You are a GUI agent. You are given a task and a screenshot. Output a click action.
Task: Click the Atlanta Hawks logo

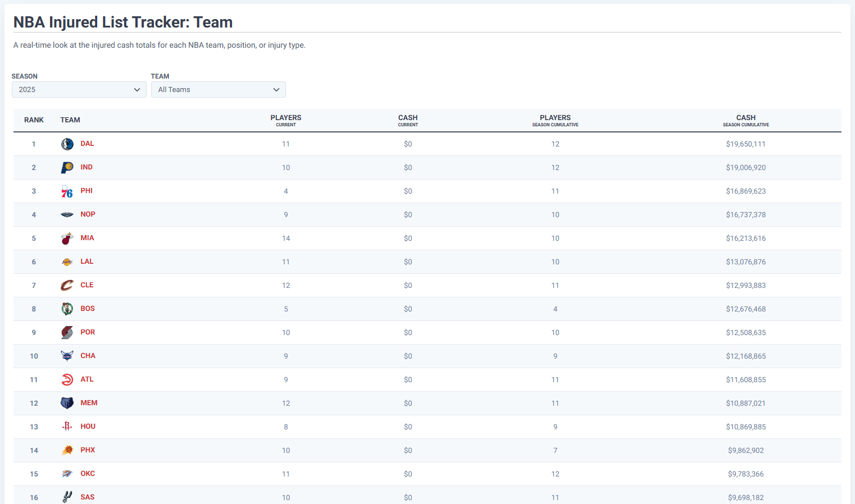[67, 380]
